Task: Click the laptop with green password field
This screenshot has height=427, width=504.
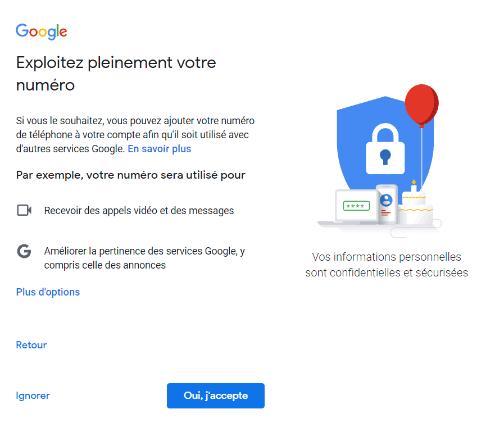Action: coord(351,208)
